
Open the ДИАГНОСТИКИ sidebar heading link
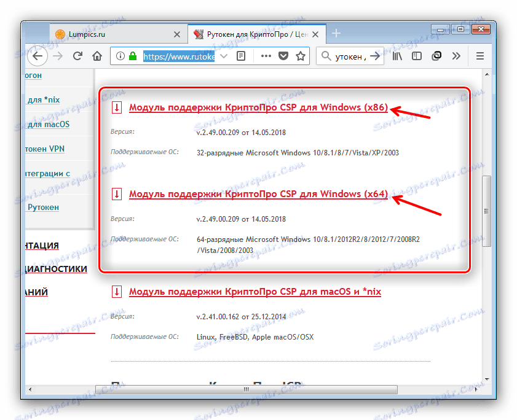pyautogui.click(x=56, y=269)
